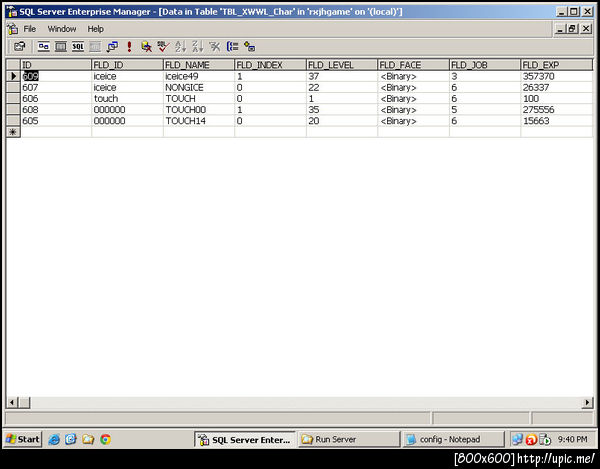Screen dimensions: 600x469
Task: Click the red X tray icon
Action: tap(531, 440)
